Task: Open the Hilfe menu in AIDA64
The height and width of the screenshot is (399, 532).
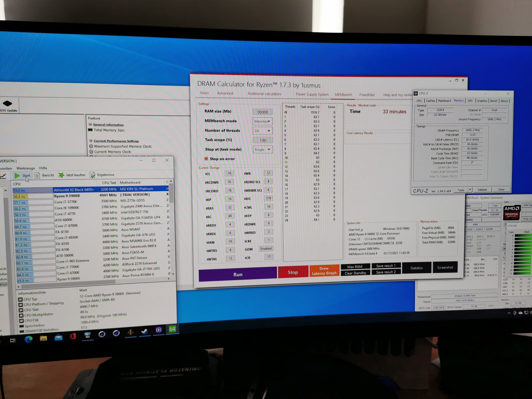Action: (43, 168)
